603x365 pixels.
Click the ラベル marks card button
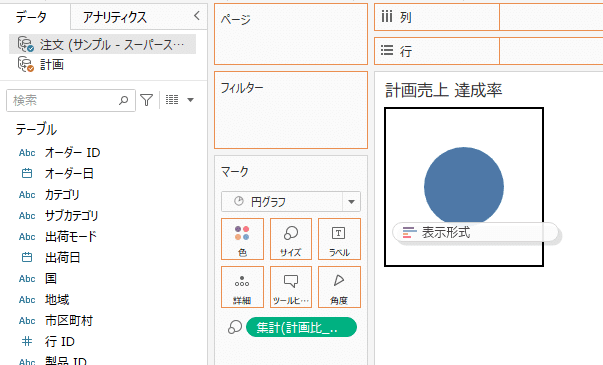coord(339,239)
